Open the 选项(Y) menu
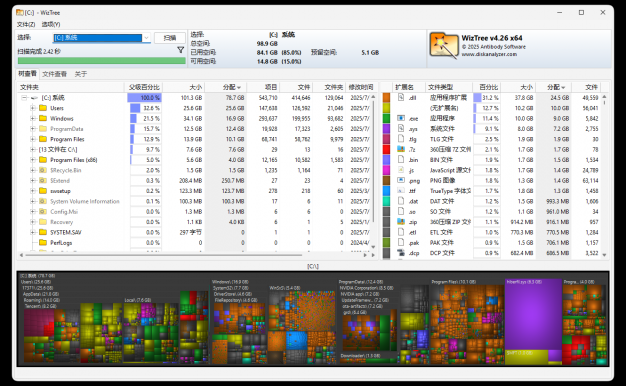Image resolution: width=626 pixels, height=386 pixels. pos(51,24)
